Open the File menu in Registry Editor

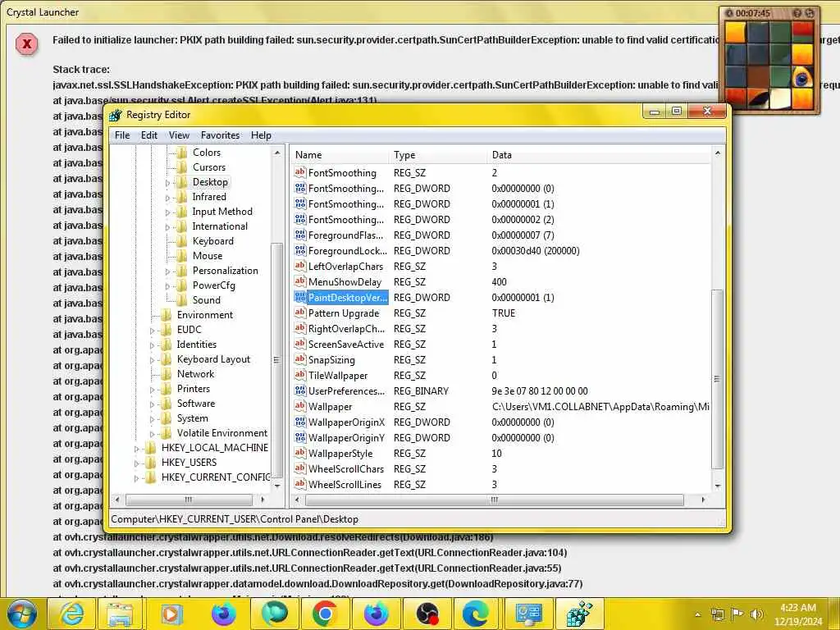click(x=122, y=135)
